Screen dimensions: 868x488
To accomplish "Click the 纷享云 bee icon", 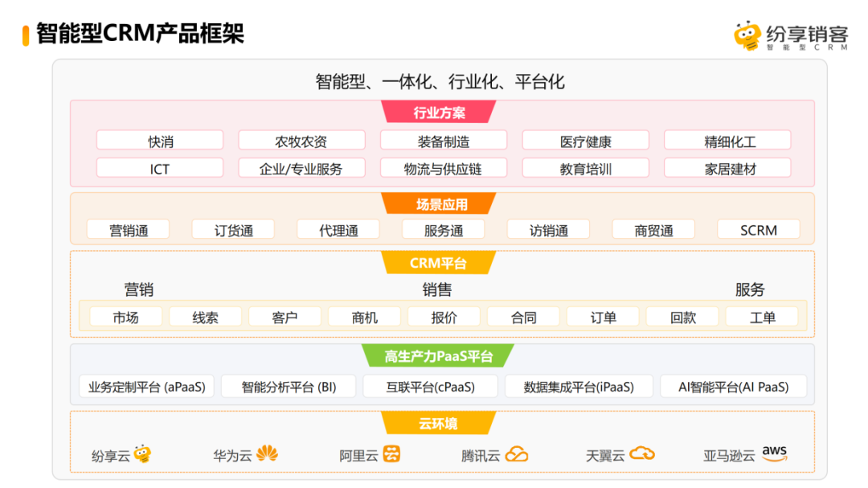I will [143, 453].
